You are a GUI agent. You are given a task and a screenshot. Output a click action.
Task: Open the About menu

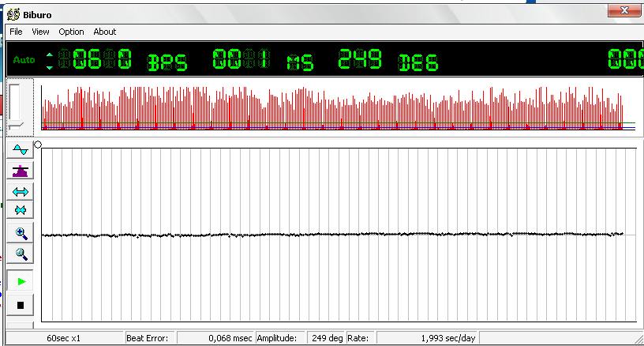click(x=104, y=32)
